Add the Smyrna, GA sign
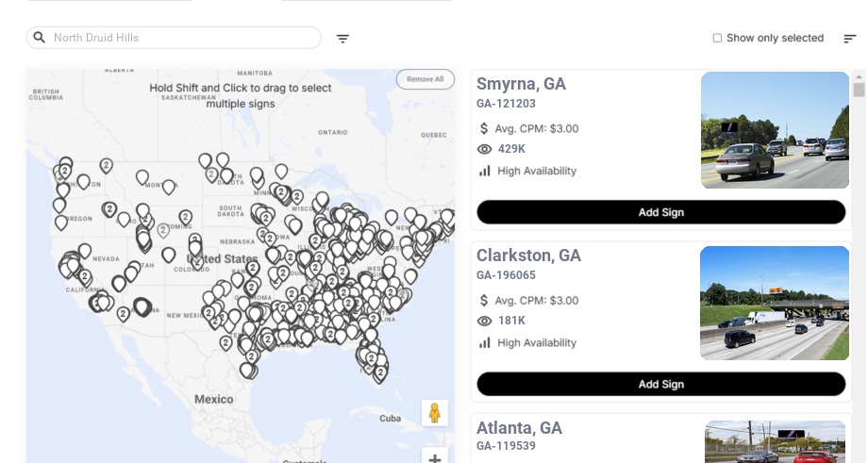The width and height of the screenshot is (868, 463). click(660, 212)
